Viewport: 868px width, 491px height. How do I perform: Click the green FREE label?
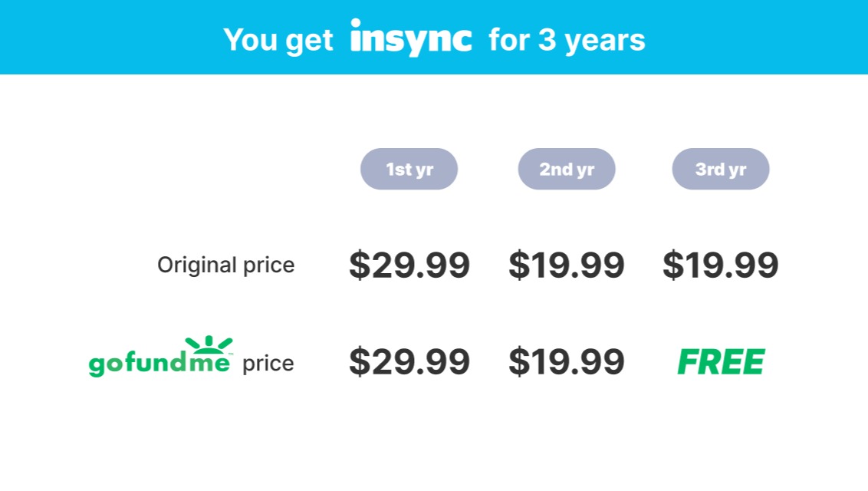pos(722,362)
